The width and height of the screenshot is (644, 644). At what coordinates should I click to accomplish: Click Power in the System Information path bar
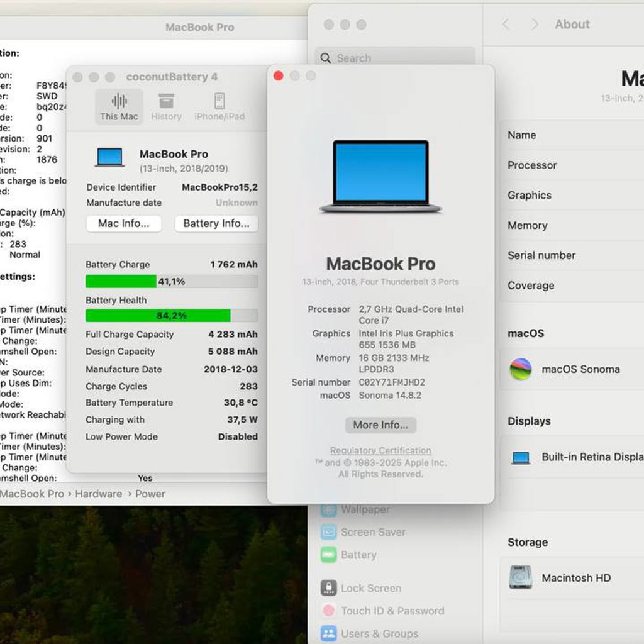[150, 494]
